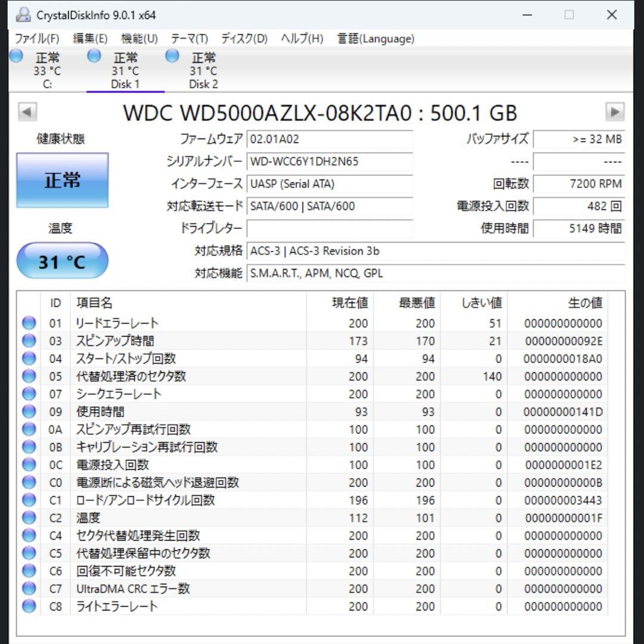Open the 言語(Language) menu

pos(376,39)
